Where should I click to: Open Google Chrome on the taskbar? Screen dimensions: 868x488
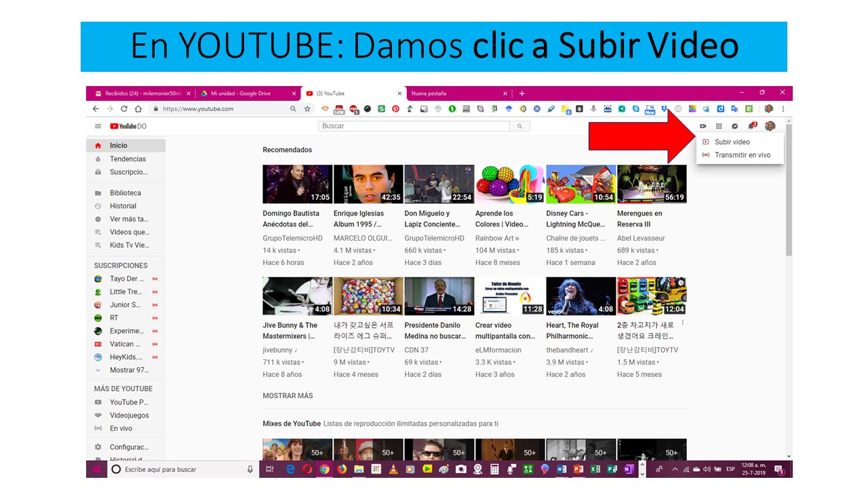click(324, 469)
